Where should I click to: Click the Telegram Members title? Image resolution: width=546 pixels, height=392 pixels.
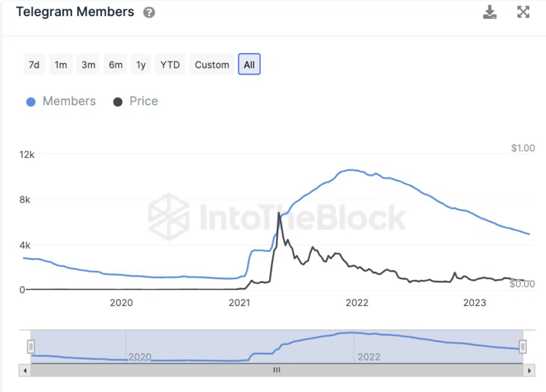pos(75,12)
